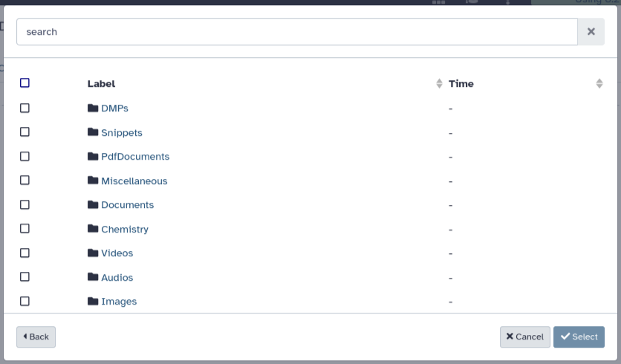Cancel the file selection dialog

(x=524, y=337)
